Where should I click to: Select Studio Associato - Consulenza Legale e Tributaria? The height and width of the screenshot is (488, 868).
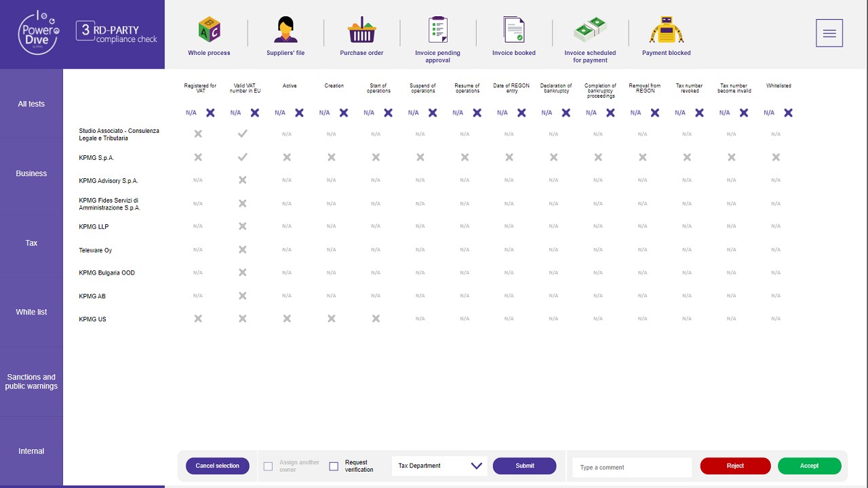(119, 134)
